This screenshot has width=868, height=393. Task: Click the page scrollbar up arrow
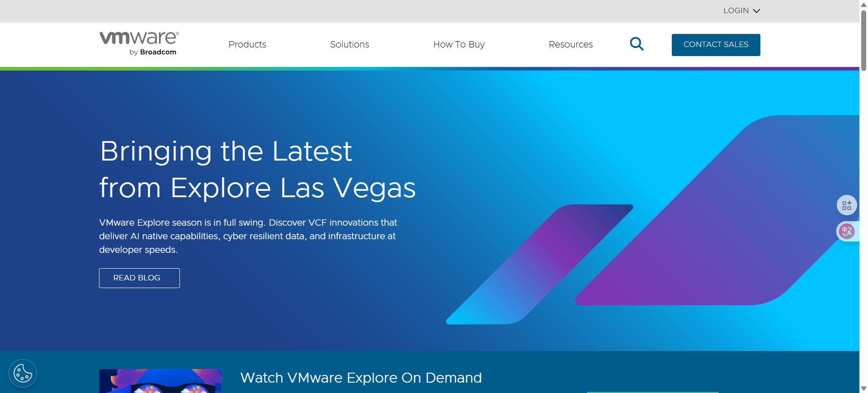tap(863, 4)
